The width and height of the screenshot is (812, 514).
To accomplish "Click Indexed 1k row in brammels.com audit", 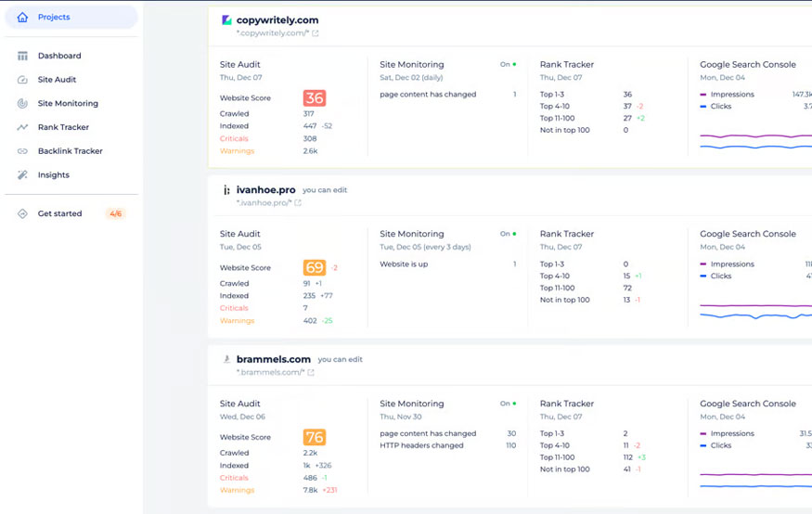I will coord(276,466).
